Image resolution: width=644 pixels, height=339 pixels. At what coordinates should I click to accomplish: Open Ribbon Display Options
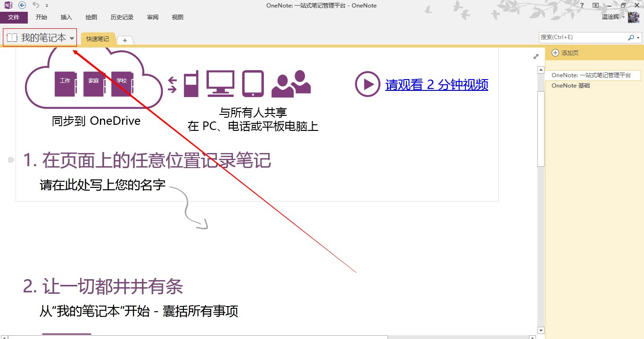pyautogui.click(x=595, y=5)
